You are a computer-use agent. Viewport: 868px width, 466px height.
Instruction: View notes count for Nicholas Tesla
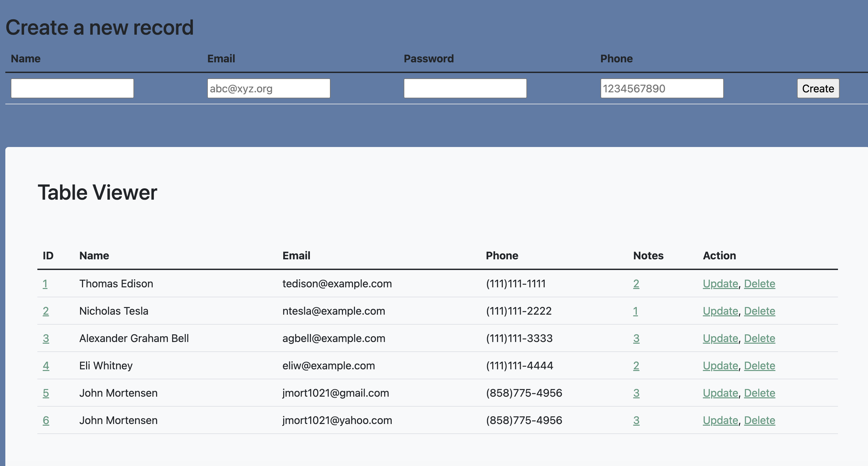[635, 311]
